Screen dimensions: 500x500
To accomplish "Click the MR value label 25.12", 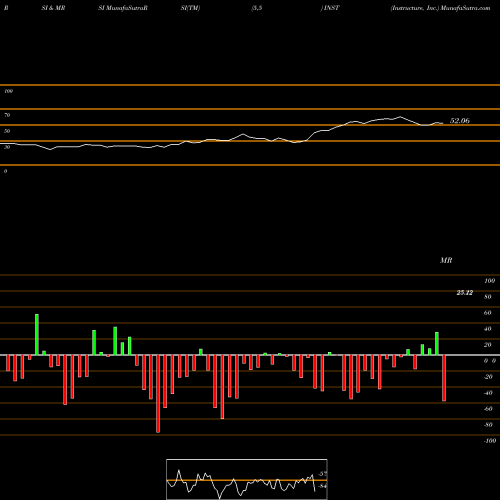I will click(465, 293).
